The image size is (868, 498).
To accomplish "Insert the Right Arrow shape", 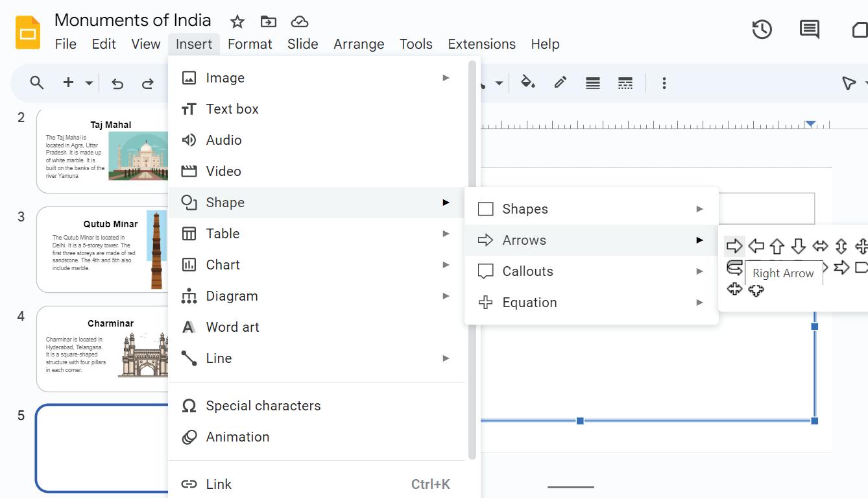I will pos(734,246).
